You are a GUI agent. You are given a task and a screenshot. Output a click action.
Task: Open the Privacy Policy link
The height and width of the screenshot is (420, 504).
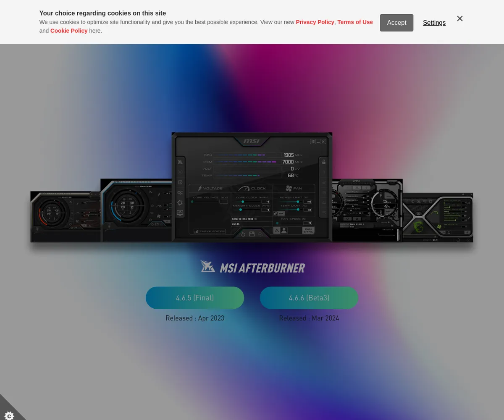click(315, 22)
